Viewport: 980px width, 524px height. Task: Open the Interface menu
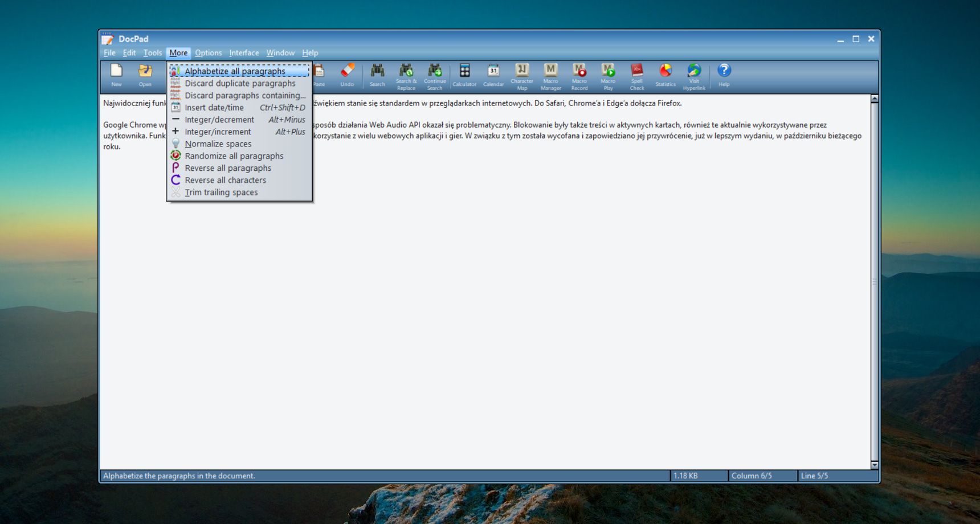[244, 52]
